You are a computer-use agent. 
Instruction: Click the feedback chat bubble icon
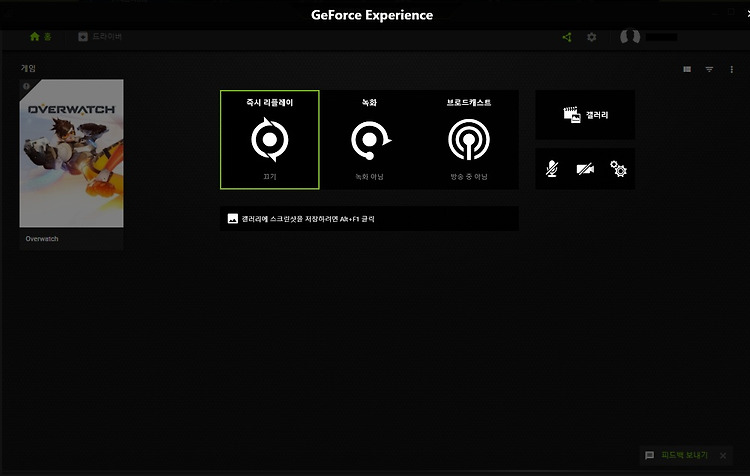click(650, 455)
